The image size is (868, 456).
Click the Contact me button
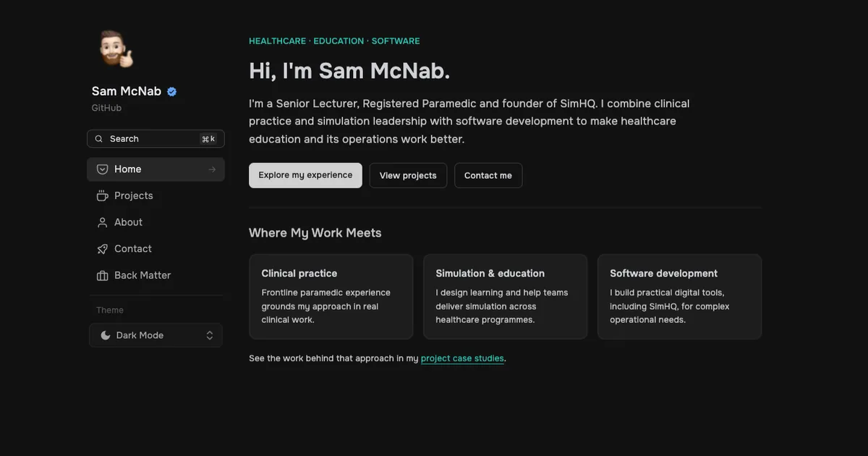click(x=488, y=175)
